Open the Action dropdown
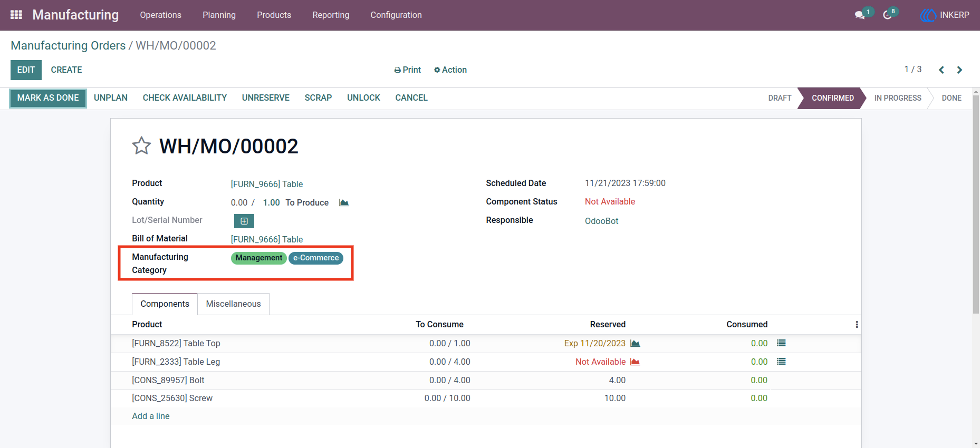 [450, 70]
